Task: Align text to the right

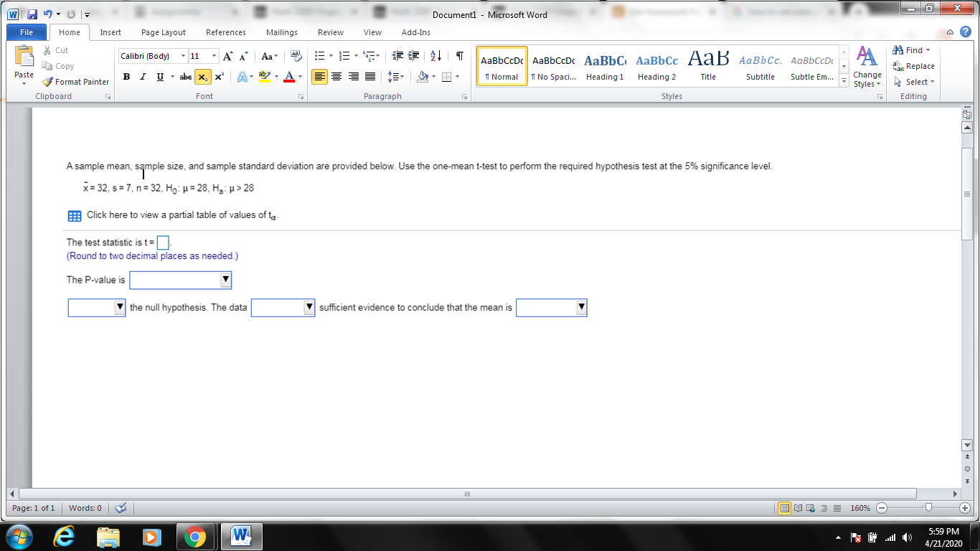Action: pyautogui.click(x=353, y=76)
